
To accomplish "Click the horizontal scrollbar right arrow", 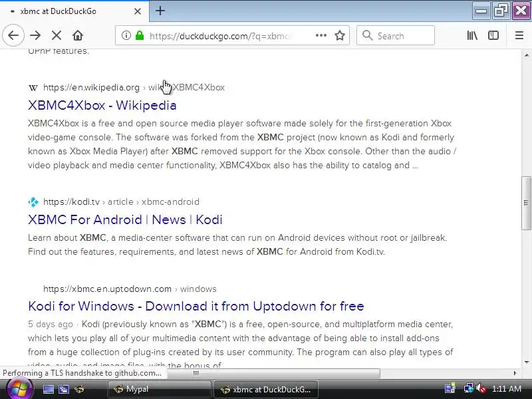I will pyautogui.click(x=515, y=373).
